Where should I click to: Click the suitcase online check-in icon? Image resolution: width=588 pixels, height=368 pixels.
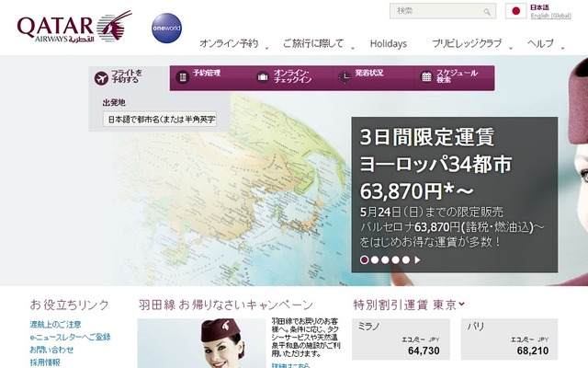(x=263, y=77)
